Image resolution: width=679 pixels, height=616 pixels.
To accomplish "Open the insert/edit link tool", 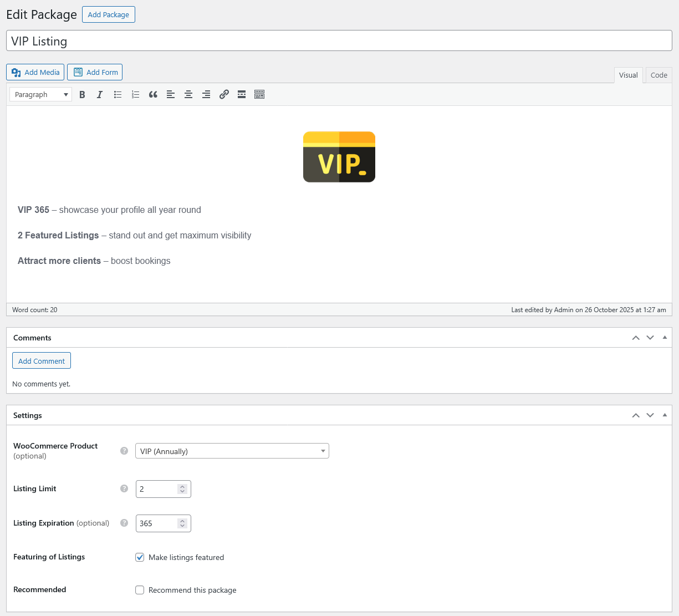I will (x=224, y=95).
